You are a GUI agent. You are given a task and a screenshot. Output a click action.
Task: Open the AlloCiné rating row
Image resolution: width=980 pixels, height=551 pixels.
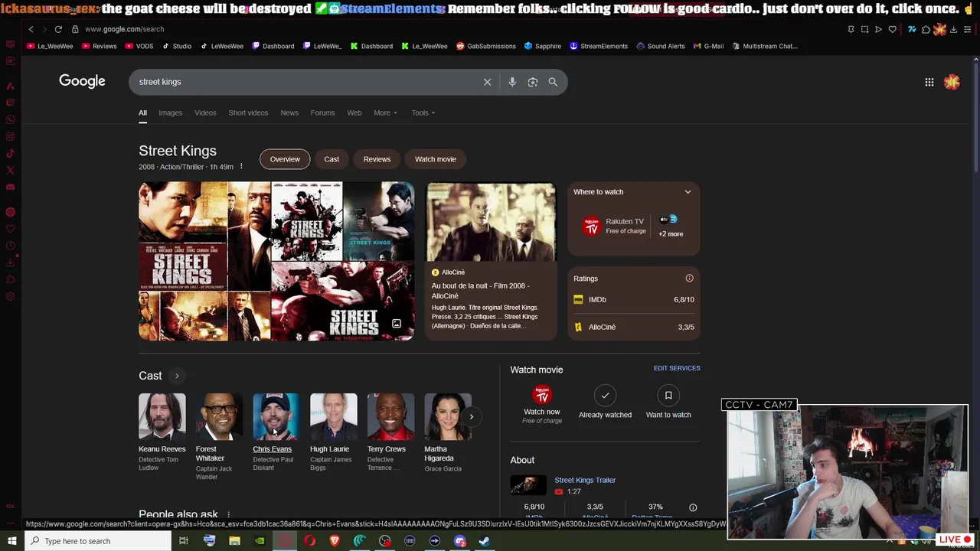point(634,328)
